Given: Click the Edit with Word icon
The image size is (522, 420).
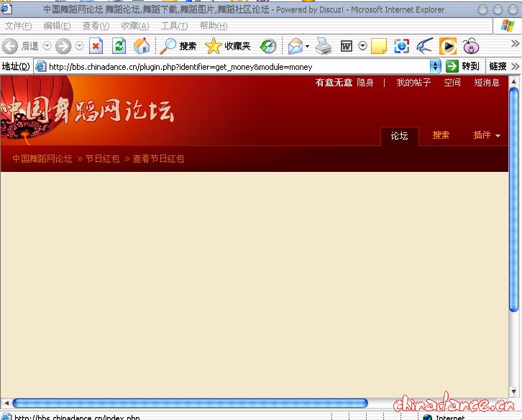Looking at the screenshot, I should (x=347, y=46).
